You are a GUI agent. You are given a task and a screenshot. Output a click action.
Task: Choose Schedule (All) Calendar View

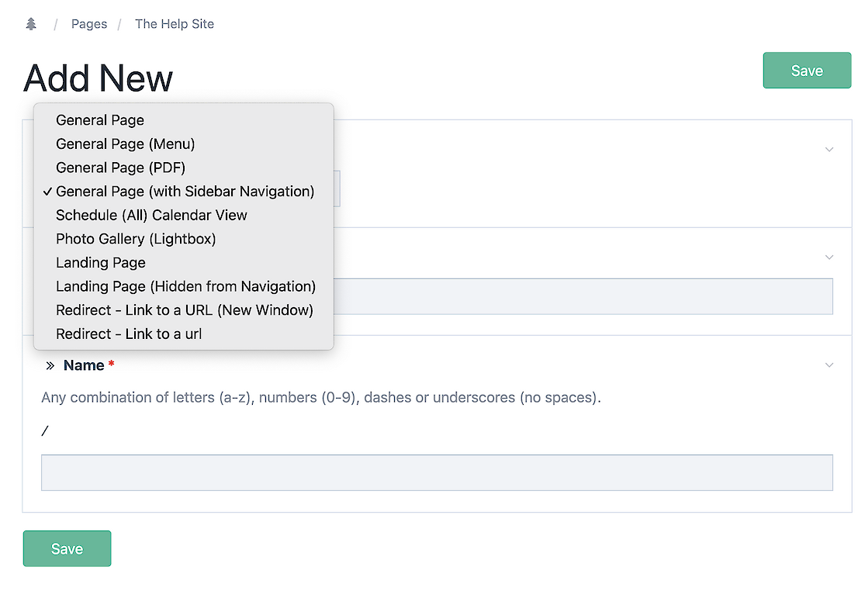coord(151,216)
